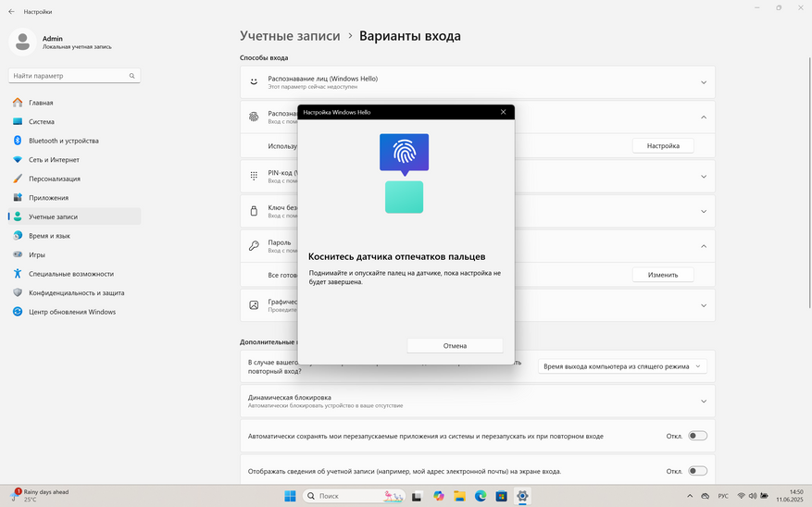Open Microsoft Store from the taskbar

[501, 496]
